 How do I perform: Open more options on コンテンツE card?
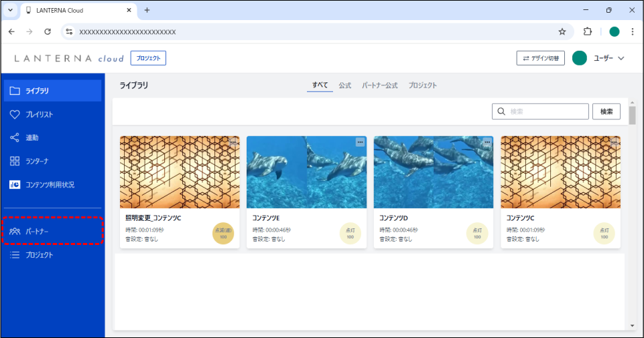360,142
